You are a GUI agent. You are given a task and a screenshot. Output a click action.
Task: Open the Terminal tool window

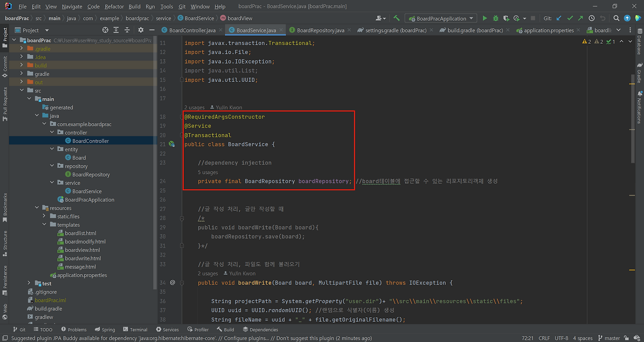tap(135, 329)
